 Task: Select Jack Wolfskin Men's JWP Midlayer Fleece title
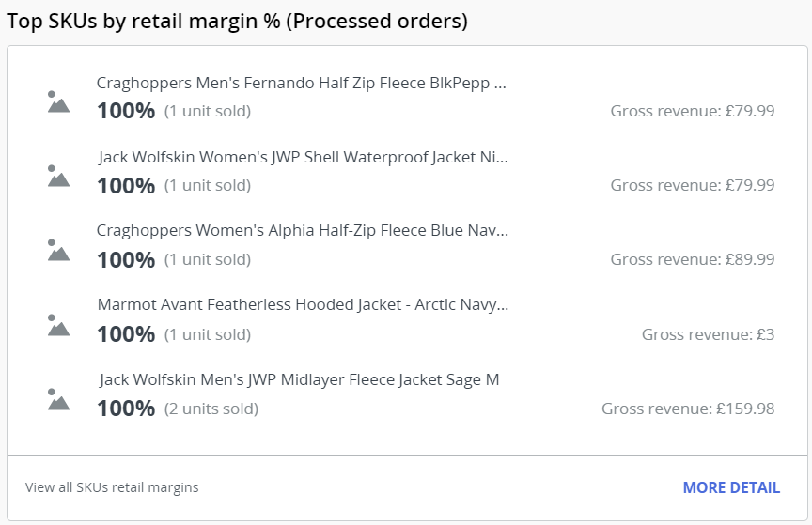[299, 379]
